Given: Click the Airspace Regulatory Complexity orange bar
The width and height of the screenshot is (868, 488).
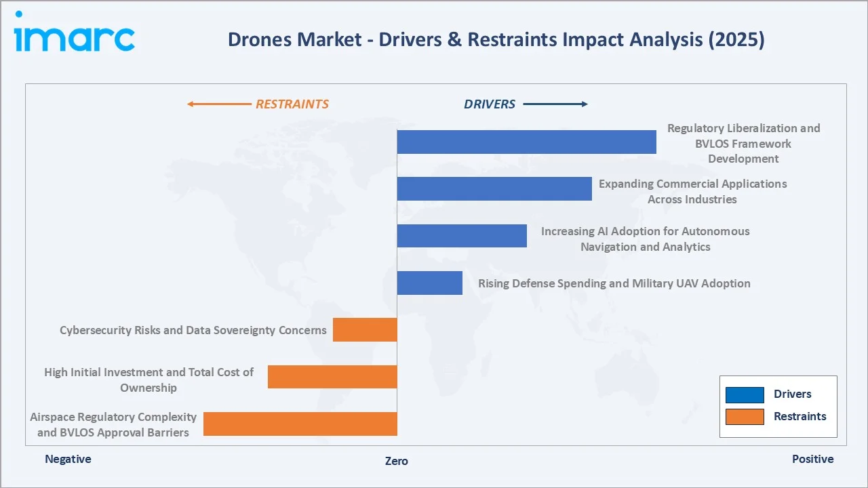Looking at the screenshot, I should [300, 424].
